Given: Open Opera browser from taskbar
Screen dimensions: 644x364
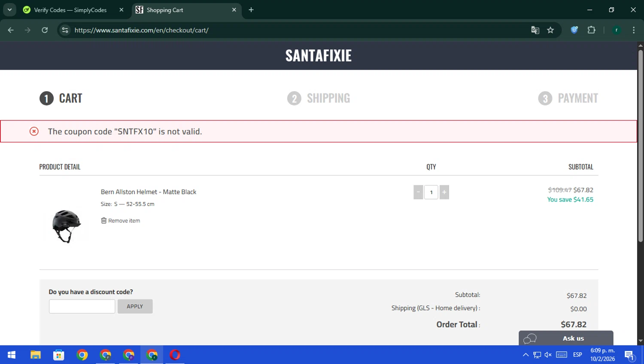Looking at the screenshot, I should tap(175, 355).
